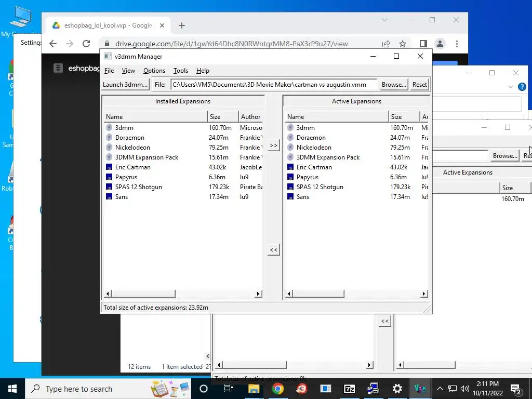
Task: Sort Installed Expansions by Size header
Action: 222,117
